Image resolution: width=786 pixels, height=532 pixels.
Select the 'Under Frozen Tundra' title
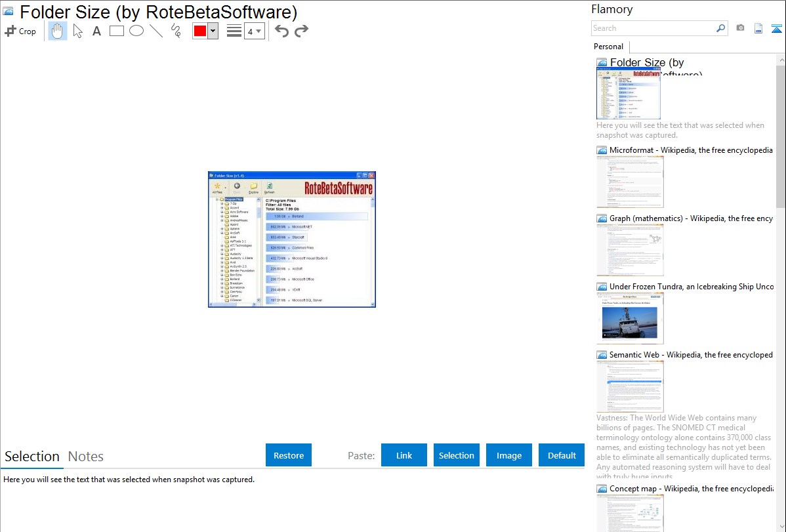pos(692,286)
